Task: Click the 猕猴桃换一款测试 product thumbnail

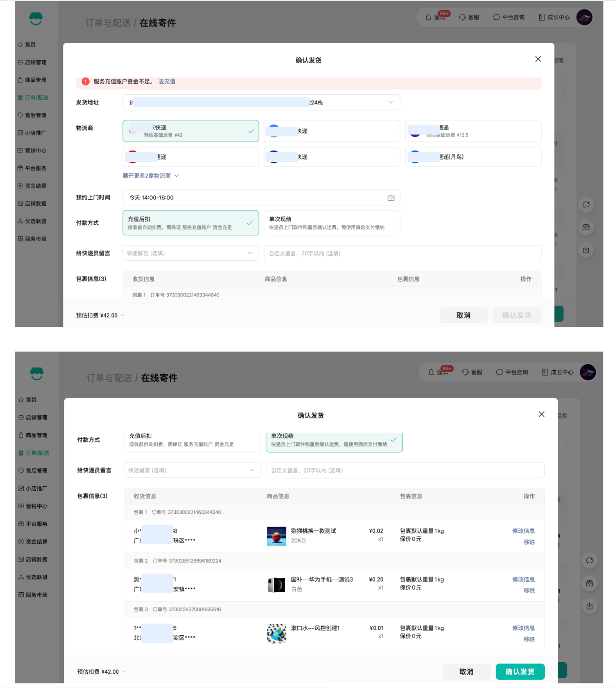Action: (277, 536)
